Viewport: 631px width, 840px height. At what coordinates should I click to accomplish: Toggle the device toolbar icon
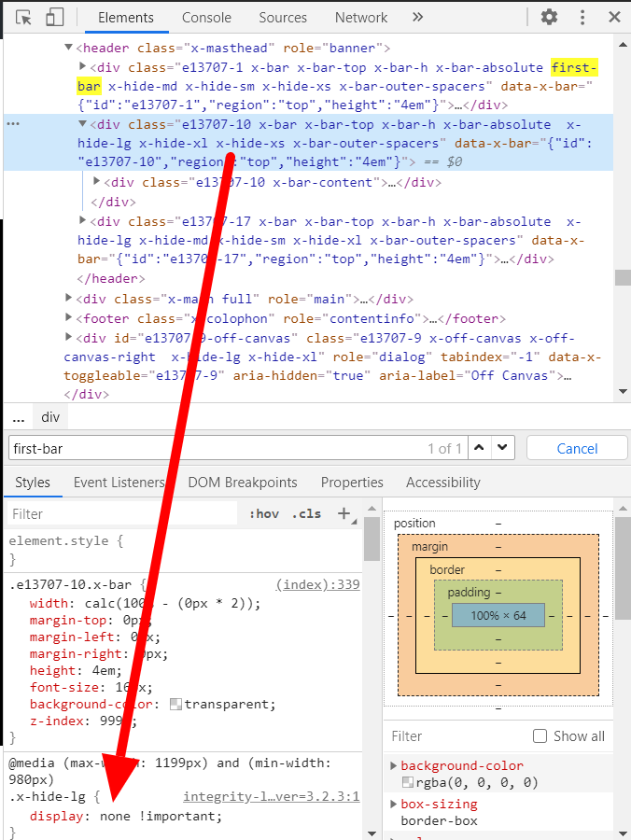[x=55, y=18]
